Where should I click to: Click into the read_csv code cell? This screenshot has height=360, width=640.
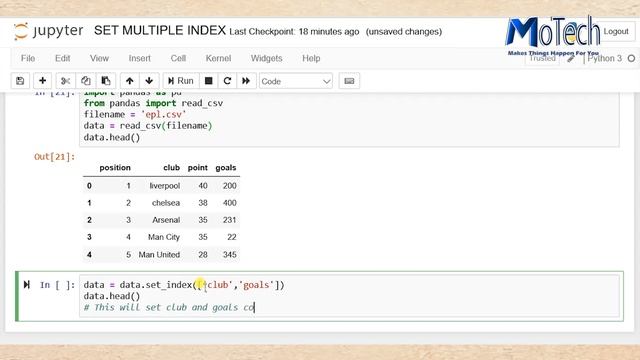pos(349,120)
